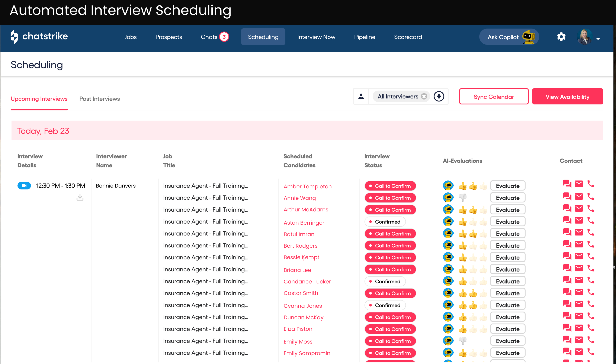This screenshot has height=364, width=616.
Task: Remove the All Interviewers filter chip
Action: [x=424, y=97]
